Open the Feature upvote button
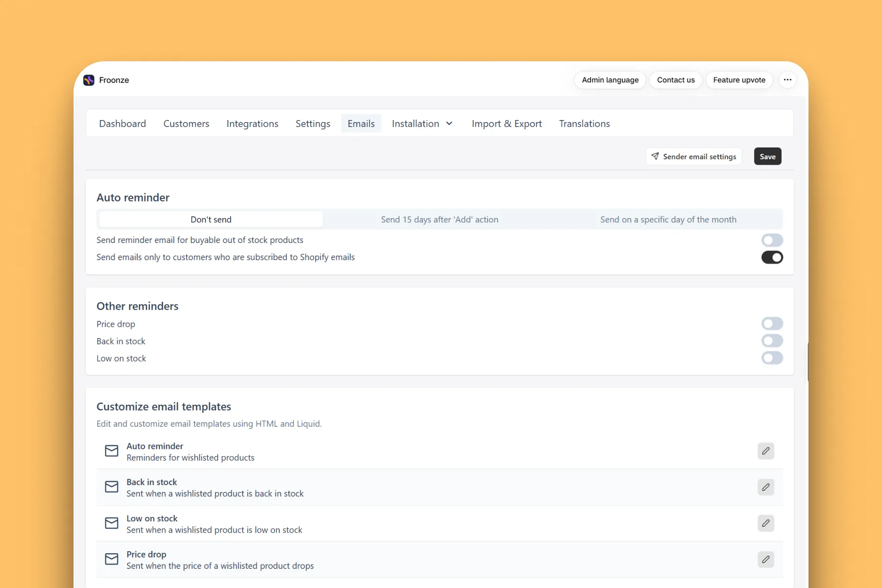This screenshot has width=882, height=588. coord(739,80)
